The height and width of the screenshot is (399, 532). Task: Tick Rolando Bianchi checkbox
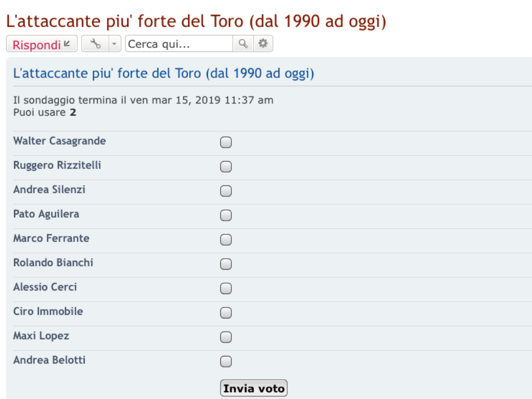pos(226,264)
